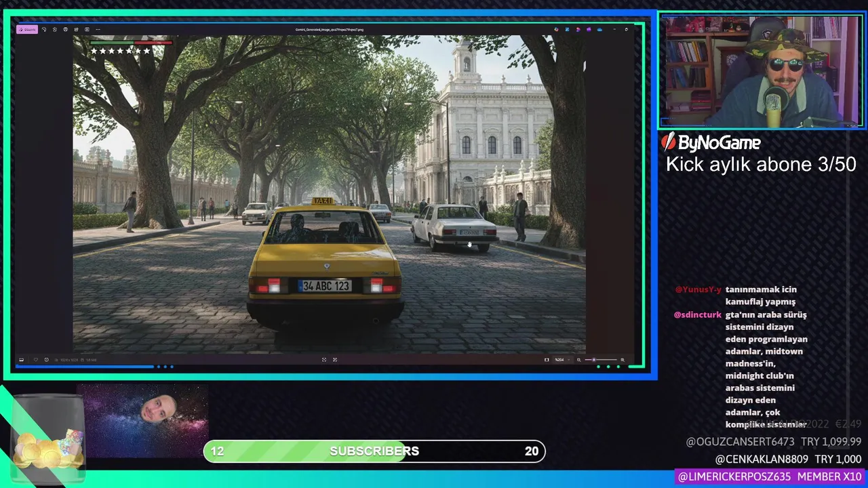Click the white parked car in image
The width and height of the screenshot is (868, 488).
454,228
